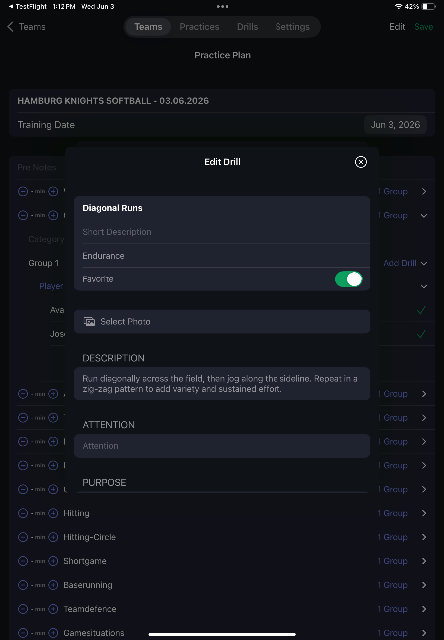Tap the plus icon beside Baserunning
This screenshot has width=444, height=640.
(53, 585)
